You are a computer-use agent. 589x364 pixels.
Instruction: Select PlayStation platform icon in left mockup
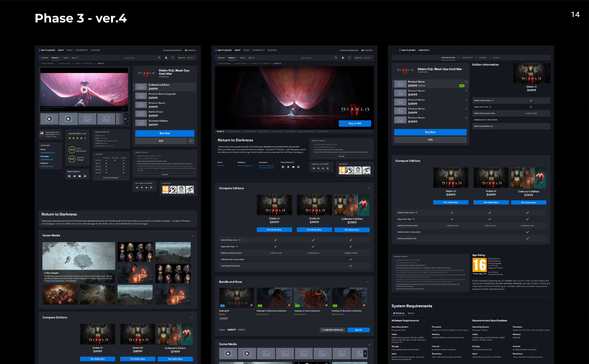click(x=142, y=187)
